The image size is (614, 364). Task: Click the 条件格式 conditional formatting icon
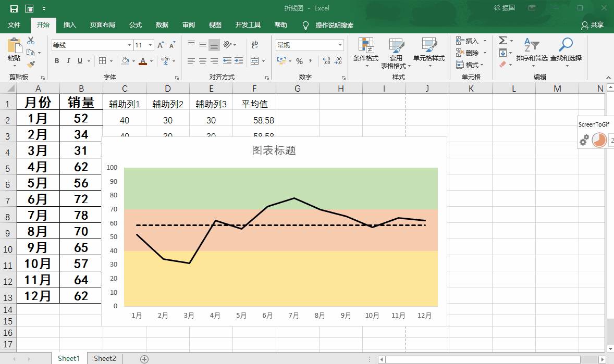(366, 53)
